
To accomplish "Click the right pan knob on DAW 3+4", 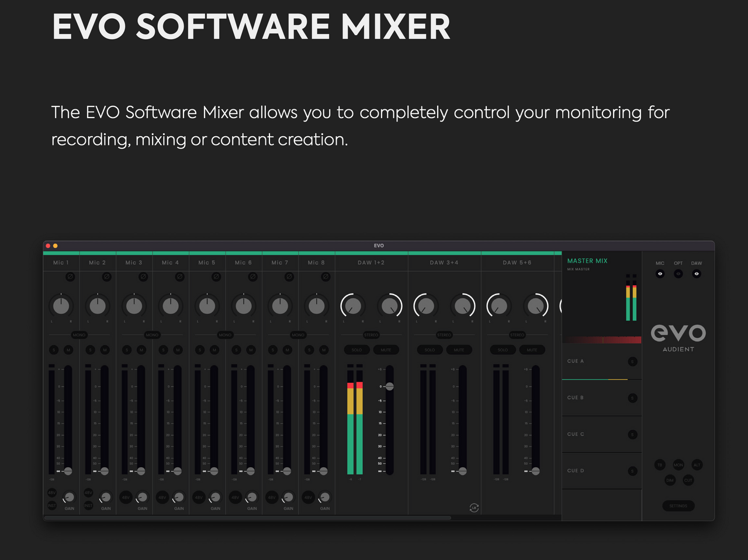I will 463,306.
